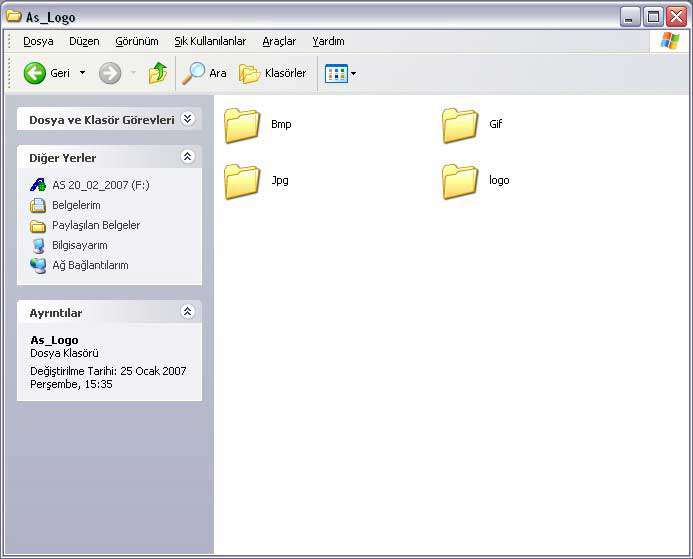Open the Dosya menu
The height and width of the screenshot is (559, 693).
38,41
